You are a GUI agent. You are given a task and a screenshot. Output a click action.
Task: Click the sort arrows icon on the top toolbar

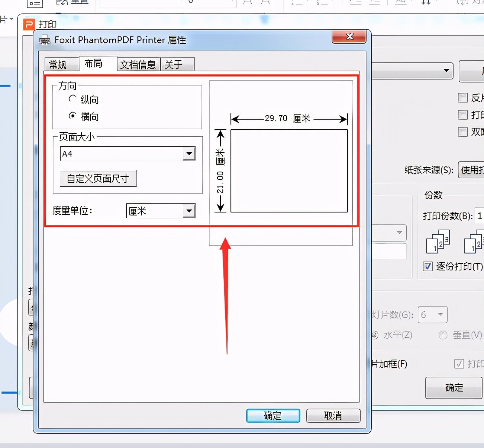tap(427, 2)
